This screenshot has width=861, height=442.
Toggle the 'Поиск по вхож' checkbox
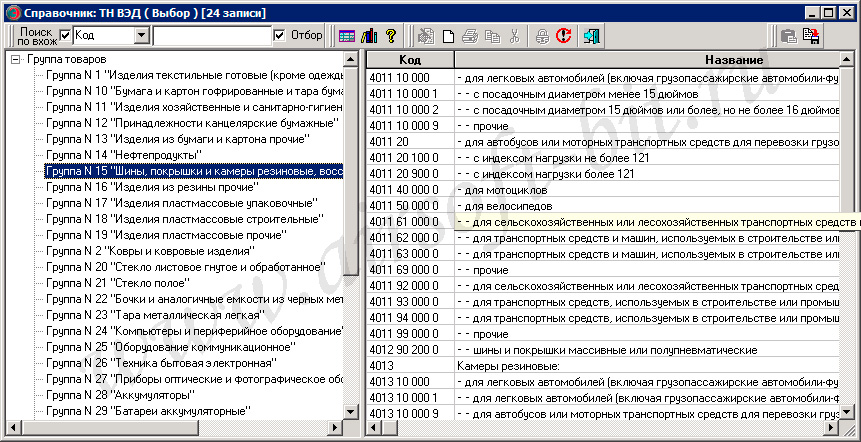coord(65,36)
